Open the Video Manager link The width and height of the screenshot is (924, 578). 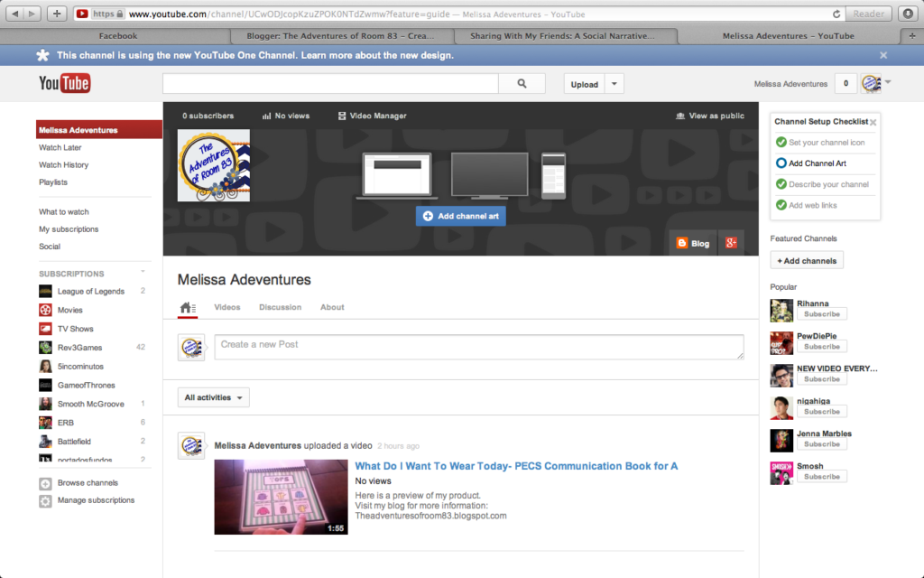(373, 116)
